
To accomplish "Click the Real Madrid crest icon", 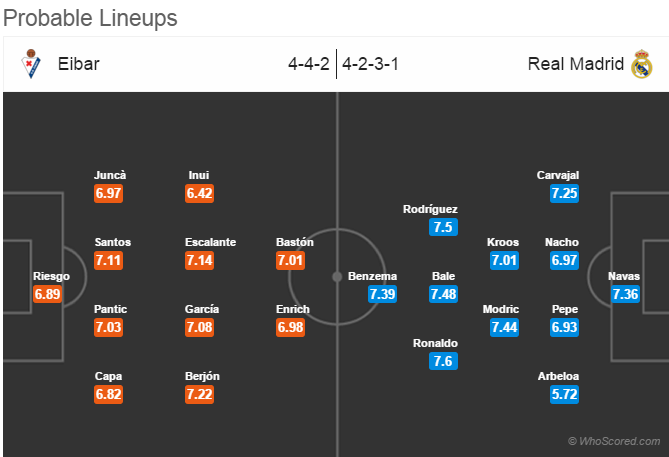I will click(x=642, y=64).
